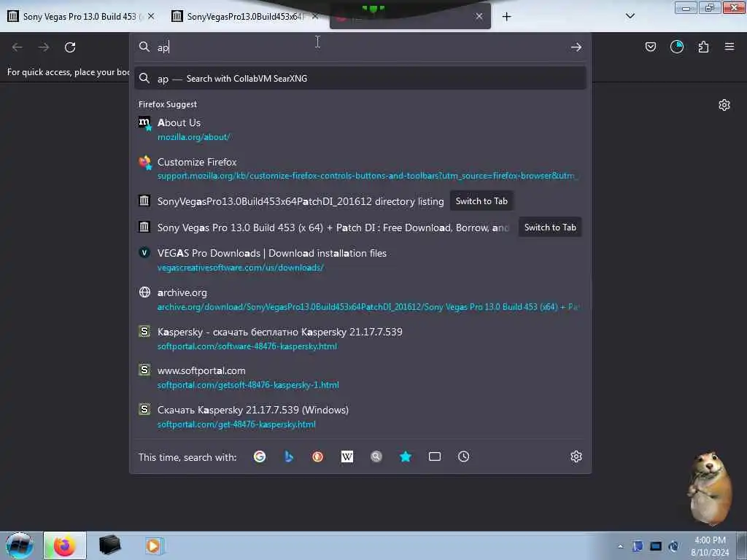This screenshot has height=560, width=747.
Task: Click softportal.com/get-48476-kaspersky.html URL
Action: point(236,424)
